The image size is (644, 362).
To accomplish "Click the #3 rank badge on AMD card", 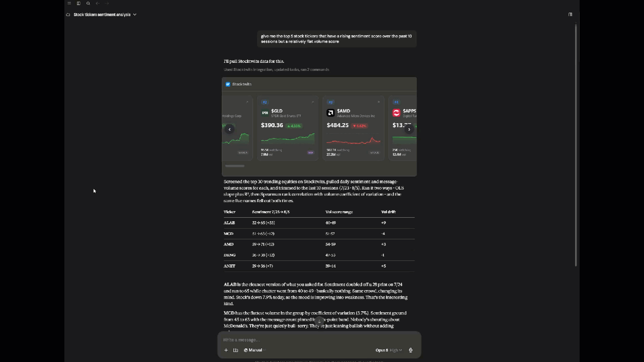I will (331, 102).
